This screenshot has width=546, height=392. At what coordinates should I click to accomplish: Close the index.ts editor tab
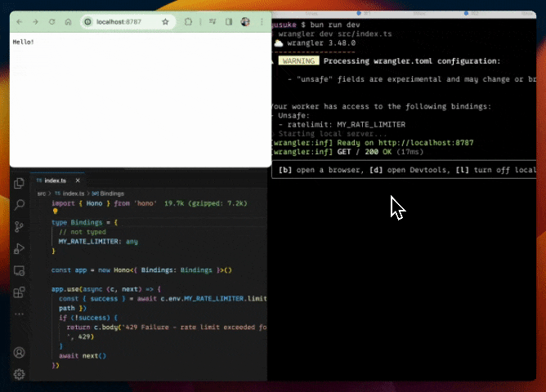click(77, 180)
